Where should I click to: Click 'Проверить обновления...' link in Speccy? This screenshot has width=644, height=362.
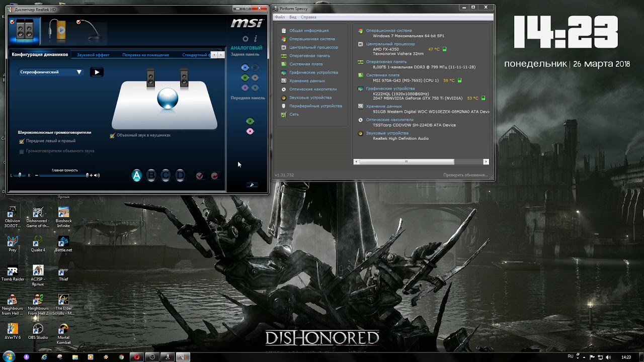[x=465, y=175]
